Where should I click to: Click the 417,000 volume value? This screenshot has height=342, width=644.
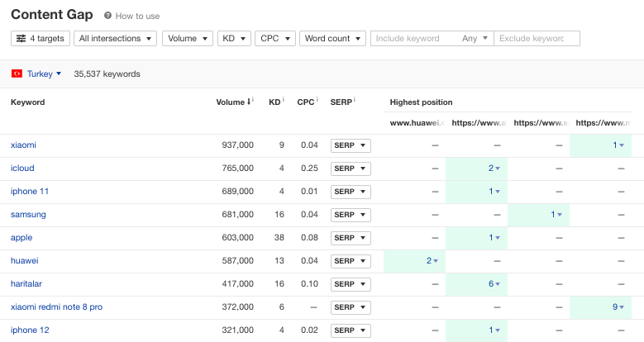pos(238,283)
